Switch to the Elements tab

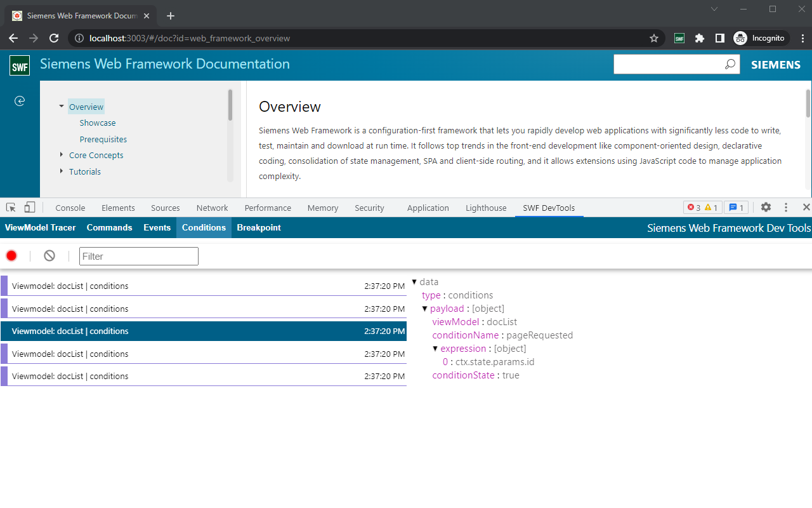tap(118, 208)
